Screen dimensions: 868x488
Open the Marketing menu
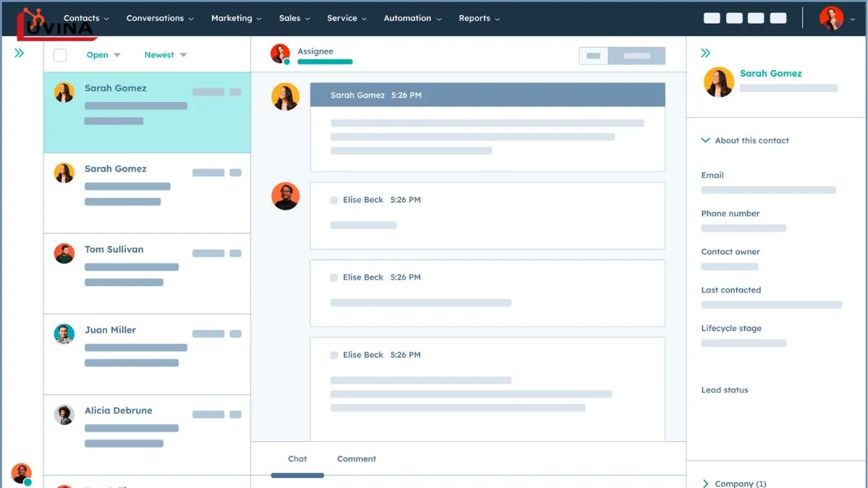coord(236,18)
